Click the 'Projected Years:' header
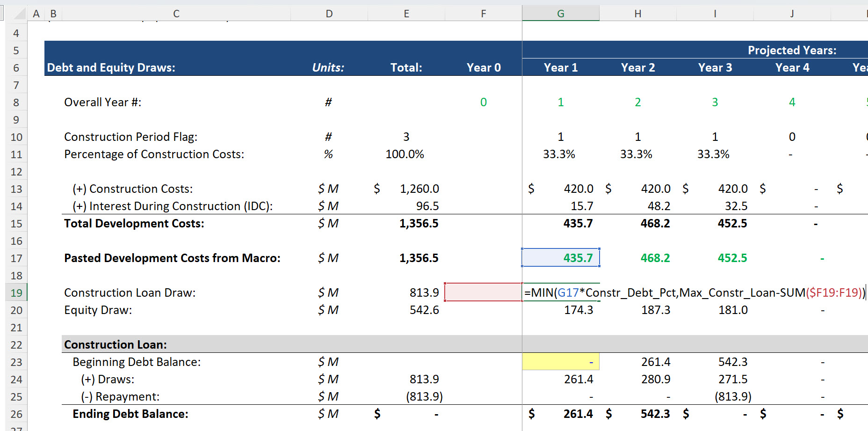The image size is (868, 431). (x=792, y=50)
